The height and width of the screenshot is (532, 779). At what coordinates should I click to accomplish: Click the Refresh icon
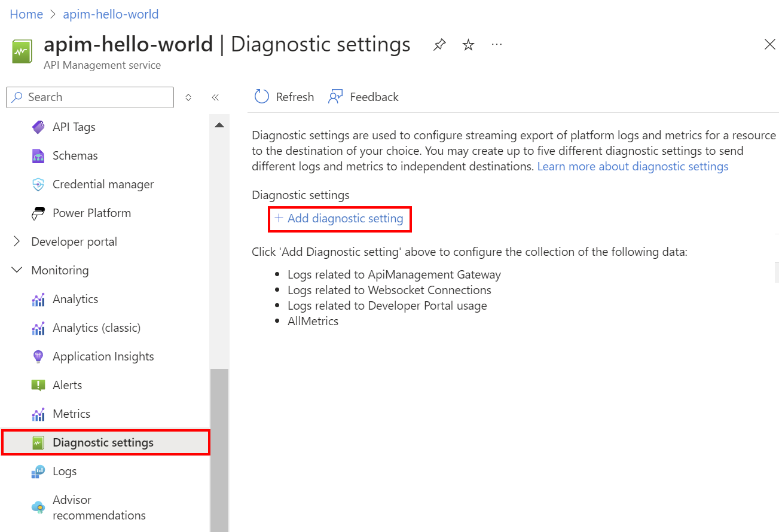click(262, 97)
